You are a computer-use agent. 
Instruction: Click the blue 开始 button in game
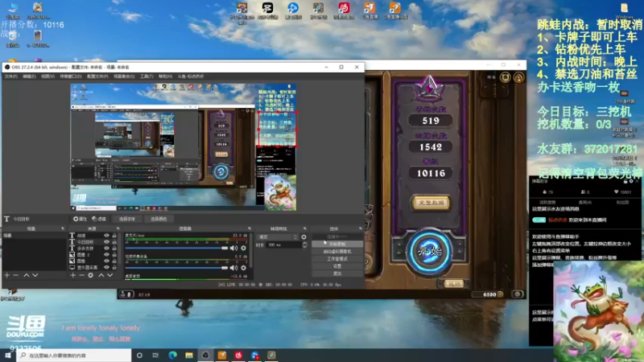point(430,251)
